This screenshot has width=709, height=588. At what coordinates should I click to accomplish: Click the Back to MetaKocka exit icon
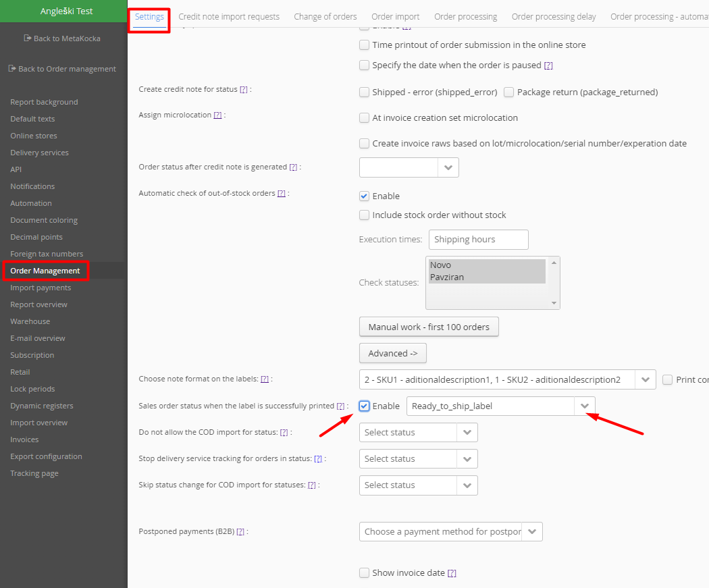coord(28,38)
